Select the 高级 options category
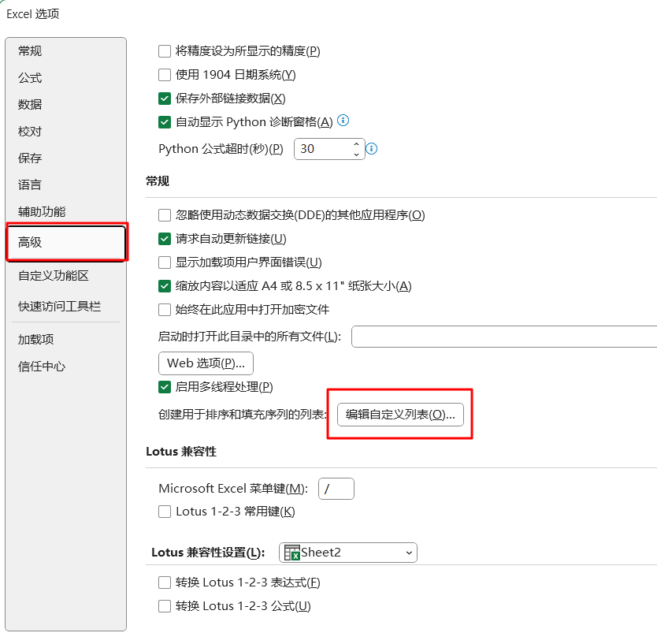 pos(67,242)
